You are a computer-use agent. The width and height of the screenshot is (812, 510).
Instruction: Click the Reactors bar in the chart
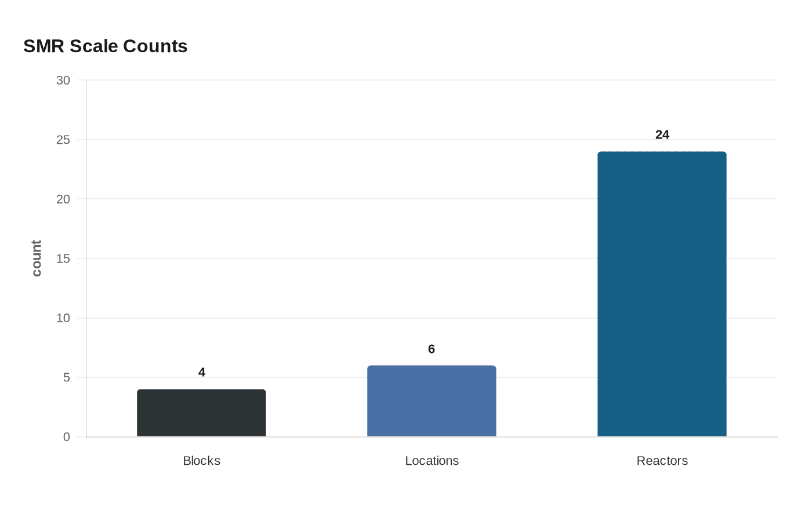coord(662,294)
